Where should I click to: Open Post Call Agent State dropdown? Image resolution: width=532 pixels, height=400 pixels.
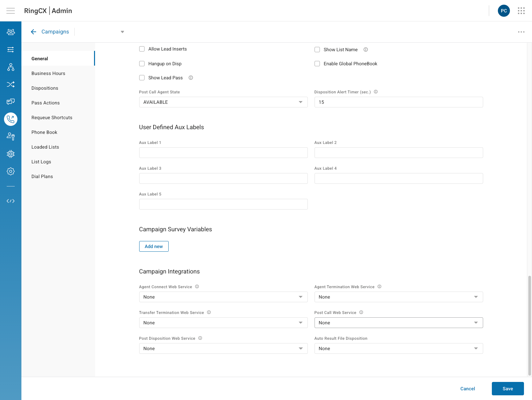click(223, 102)
